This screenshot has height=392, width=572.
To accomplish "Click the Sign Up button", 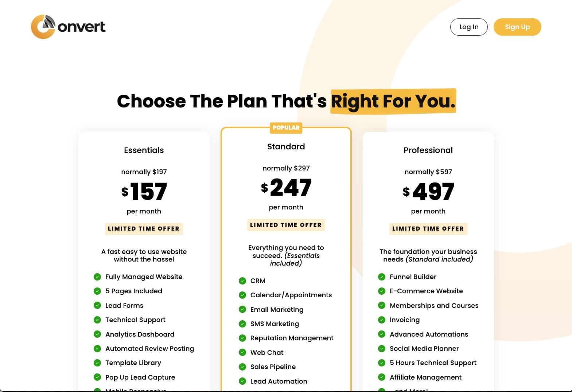I will click(x=517, y=27).
